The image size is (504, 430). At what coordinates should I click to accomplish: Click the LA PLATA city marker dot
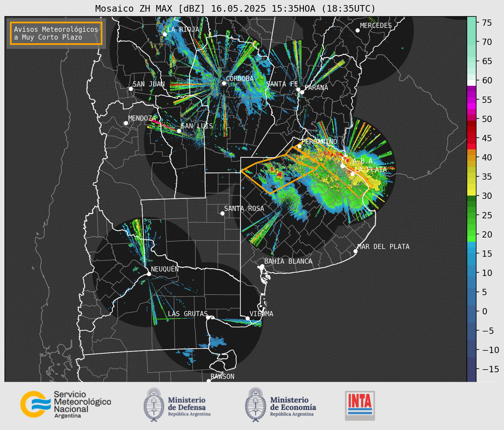(x=353, y=174)
